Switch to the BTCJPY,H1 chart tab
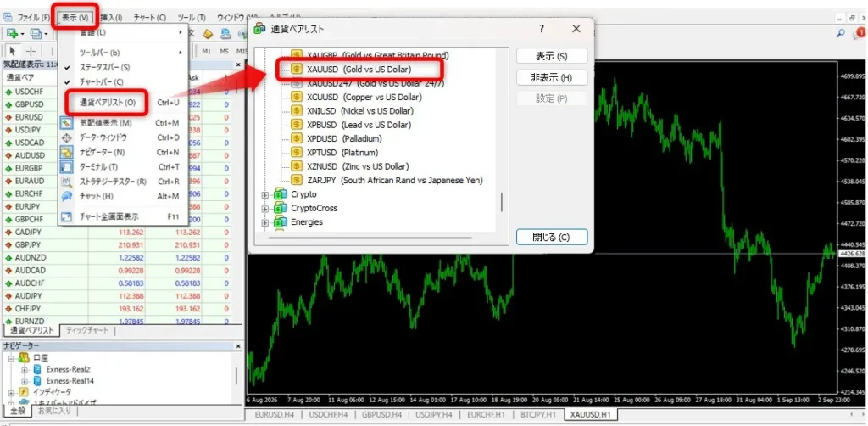Image resolution: width=868 pixels, height=426 pixels. click(538, 414)
